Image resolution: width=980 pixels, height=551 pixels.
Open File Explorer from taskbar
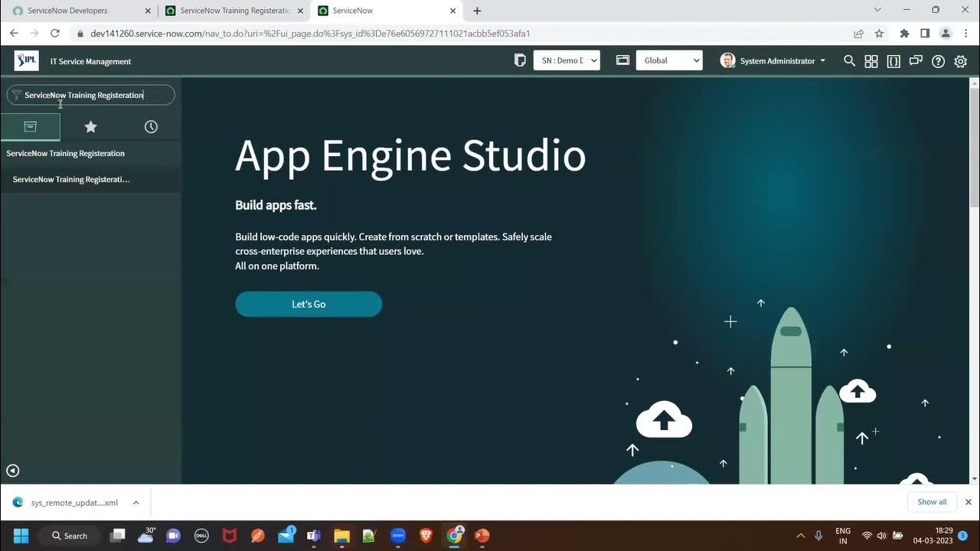tap(341, 536)
